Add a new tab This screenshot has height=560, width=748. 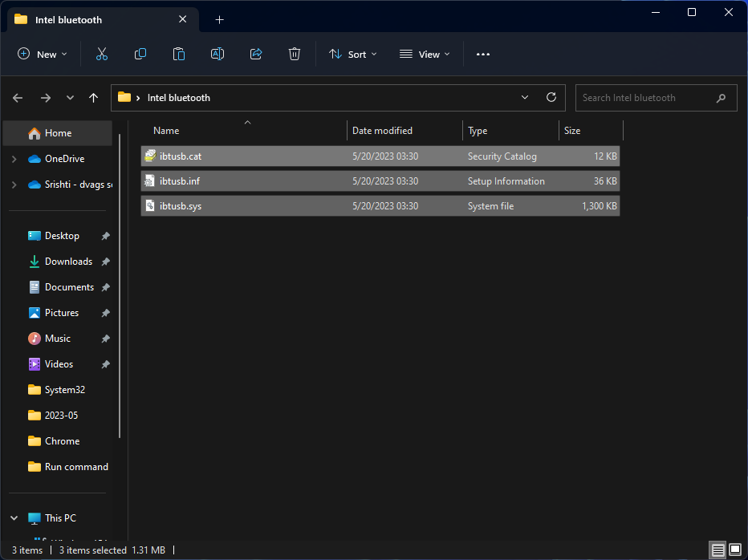tap(219, 19)
